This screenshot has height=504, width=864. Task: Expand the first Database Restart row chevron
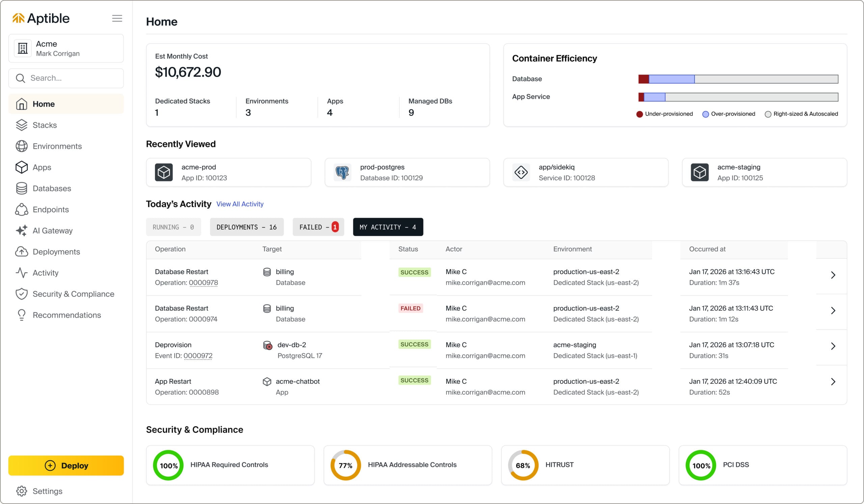tap(833, 275)
